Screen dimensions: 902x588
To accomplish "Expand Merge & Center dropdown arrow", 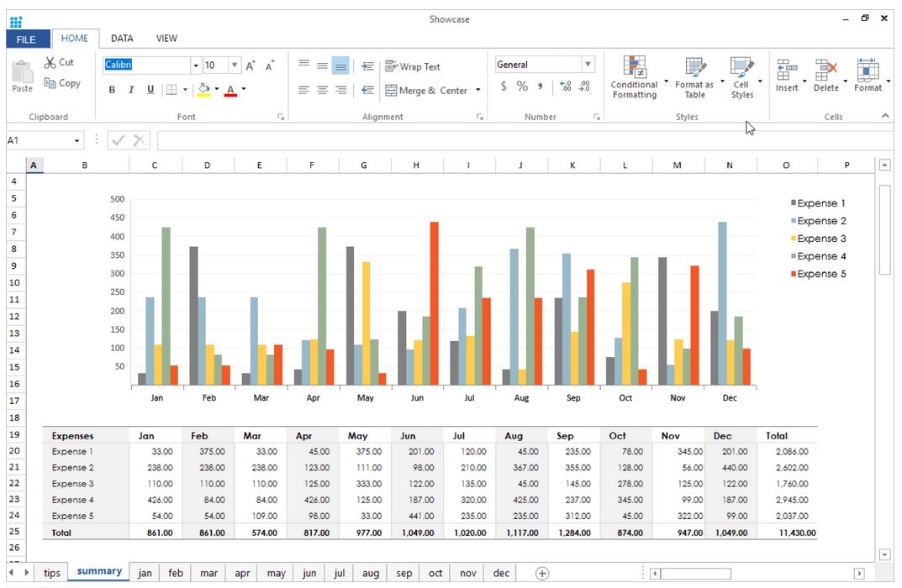I will pos(478,90).
